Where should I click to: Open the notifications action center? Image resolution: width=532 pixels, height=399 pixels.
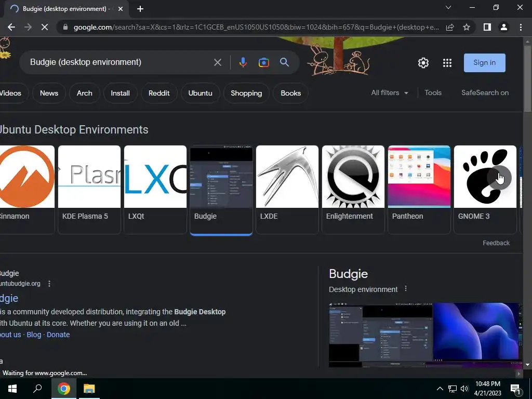(x=515, y=389)
